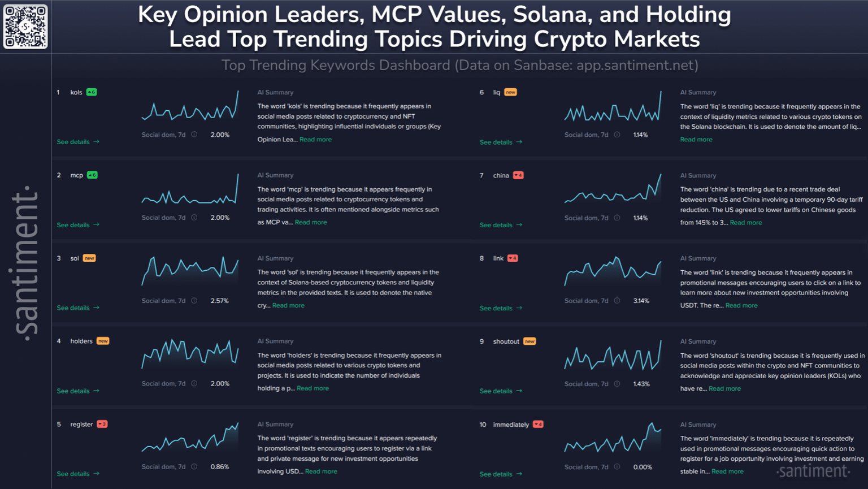Viewport: 868px width, 489px height.
Task: Click the QR code image
Action: 25,26
